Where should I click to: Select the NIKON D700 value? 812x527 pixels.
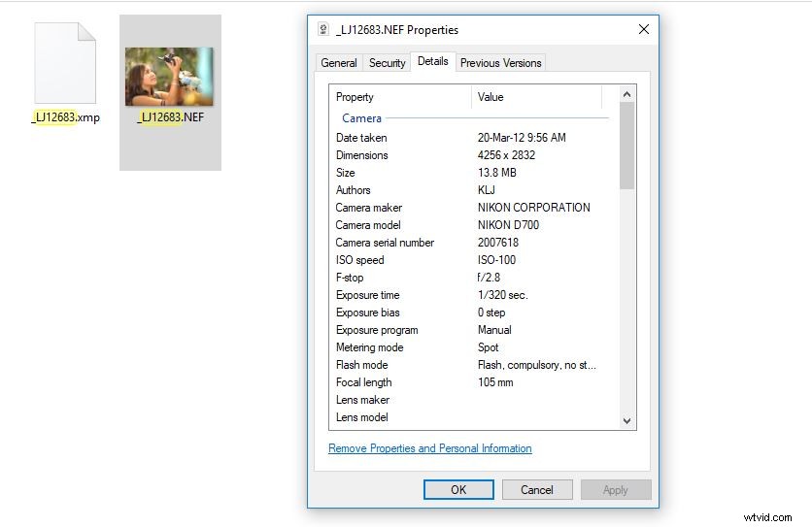coord(508,225)
